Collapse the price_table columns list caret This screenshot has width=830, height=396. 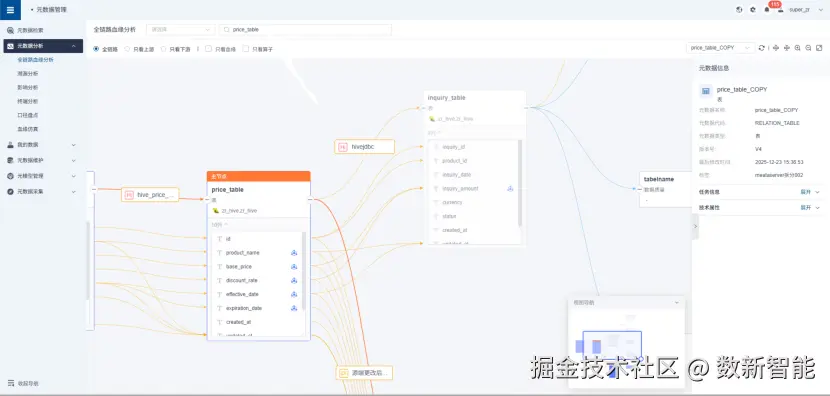tap(226, 224)
